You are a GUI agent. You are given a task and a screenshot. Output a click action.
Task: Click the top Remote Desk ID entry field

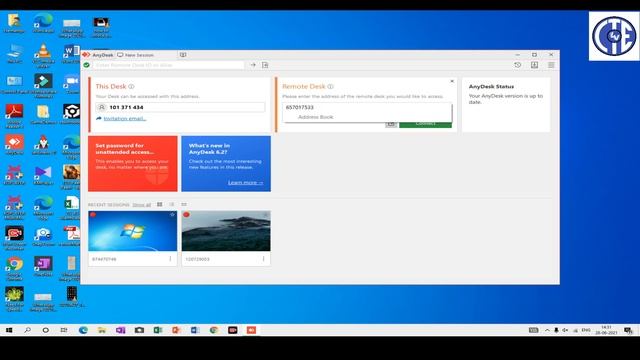click(169, 65)
